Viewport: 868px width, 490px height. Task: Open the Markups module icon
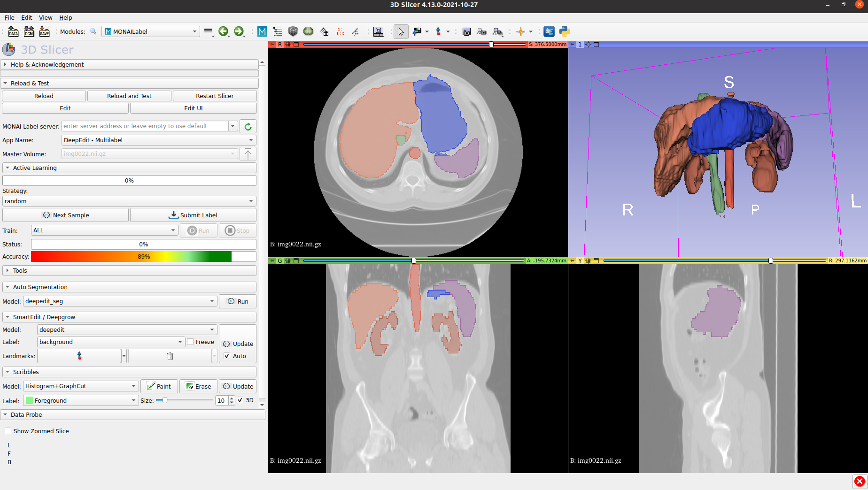[340, 31]
